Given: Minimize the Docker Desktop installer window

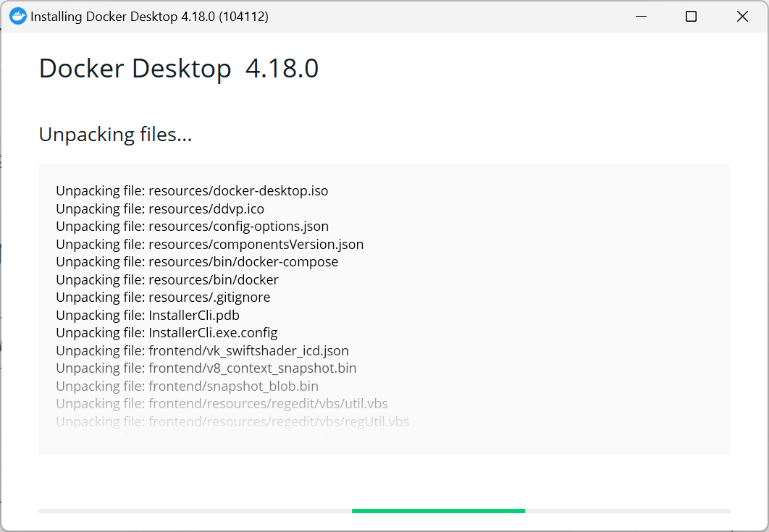Looking at the screenshot, I should (640, 16).
